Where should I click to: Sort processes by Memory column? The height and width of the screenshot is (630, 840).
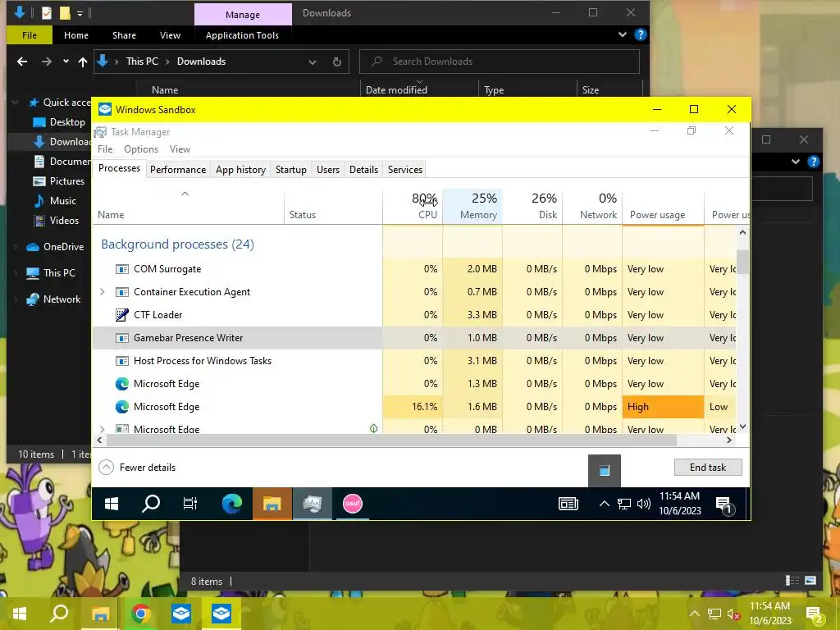[473, 206]
